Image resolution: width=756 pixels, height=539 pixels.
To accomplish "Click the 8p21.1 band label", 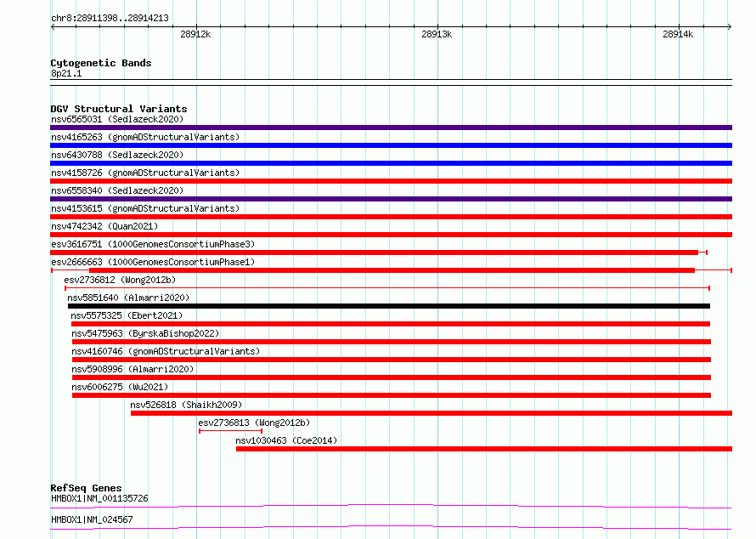I will pyautogui.click(x=66, y=73).
